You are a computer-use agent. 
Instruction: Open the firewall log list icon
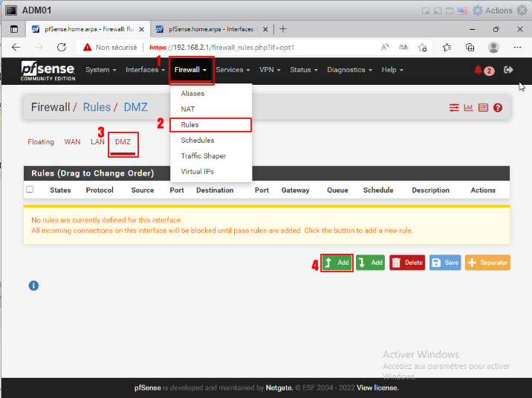[x=483, y=108]
